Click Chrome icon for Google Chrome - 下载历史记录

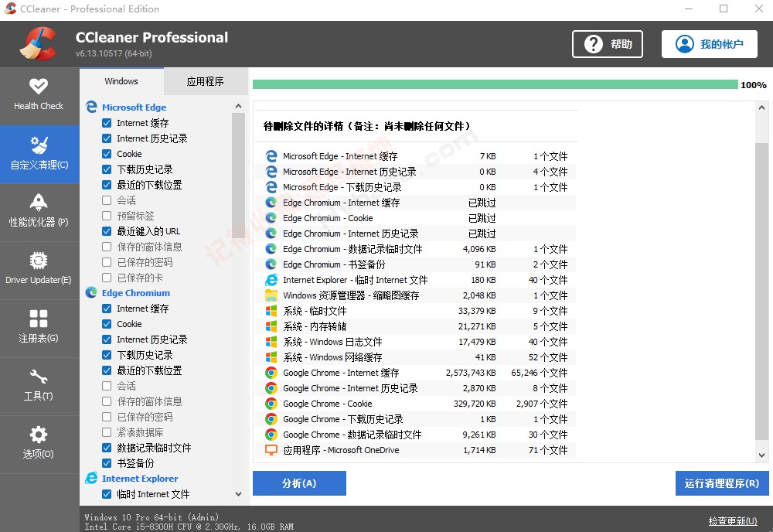(271, 419)
